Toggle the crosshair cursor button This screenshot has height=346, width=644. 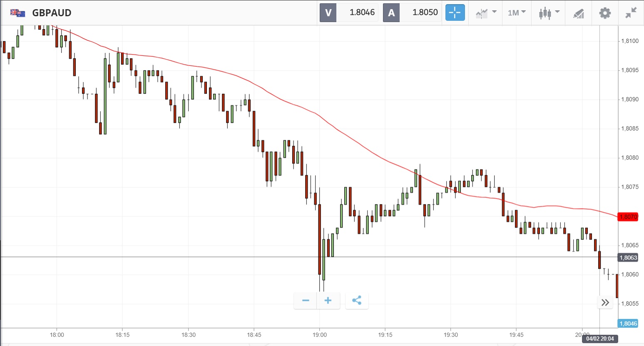(455, 13)
